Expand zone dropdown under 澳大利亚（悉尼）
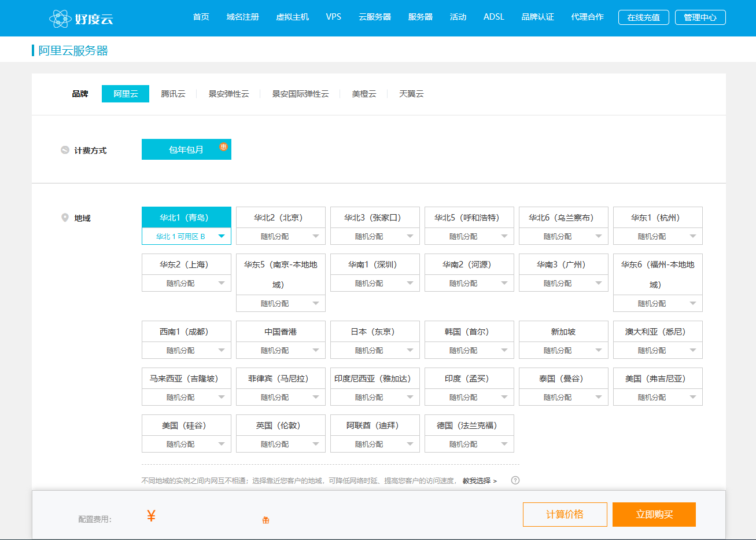 [658, 350]
